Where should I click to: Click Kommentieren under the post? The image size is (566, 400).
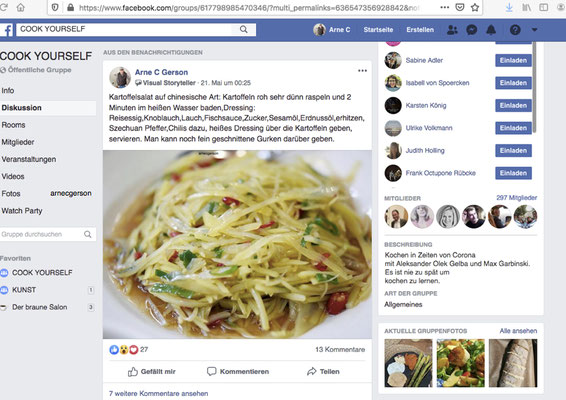tap(238, 371)
